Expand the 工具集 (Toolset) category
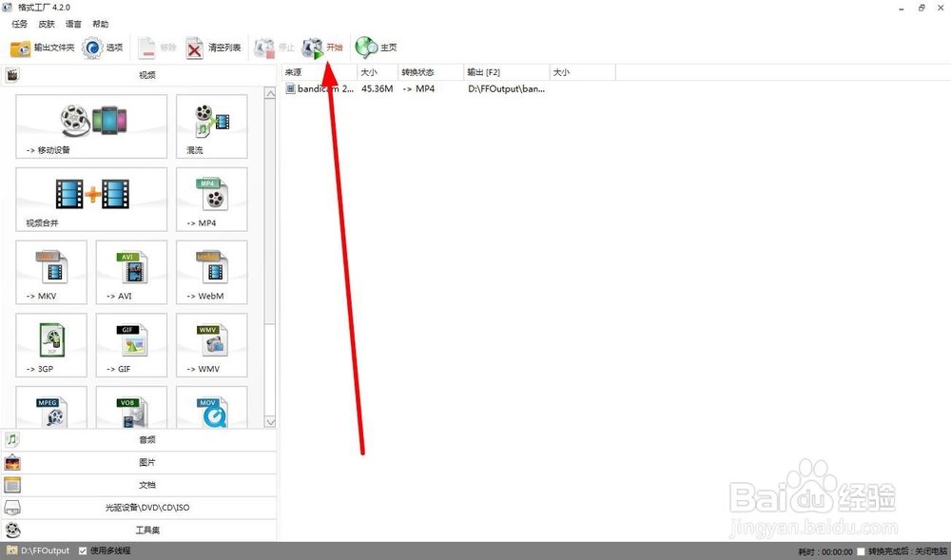 pos(140,531)
